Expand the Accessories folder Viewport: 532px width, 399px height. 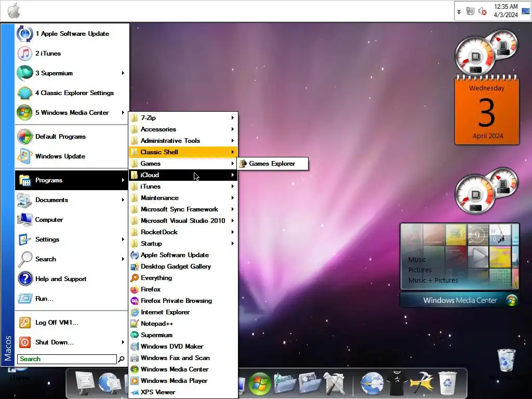(x=183, y=129)
